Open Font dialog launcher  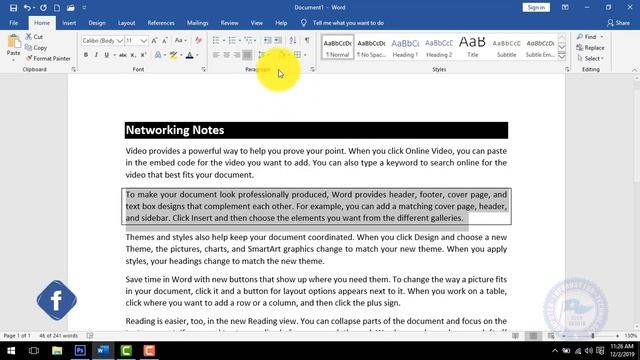point(203,70)
